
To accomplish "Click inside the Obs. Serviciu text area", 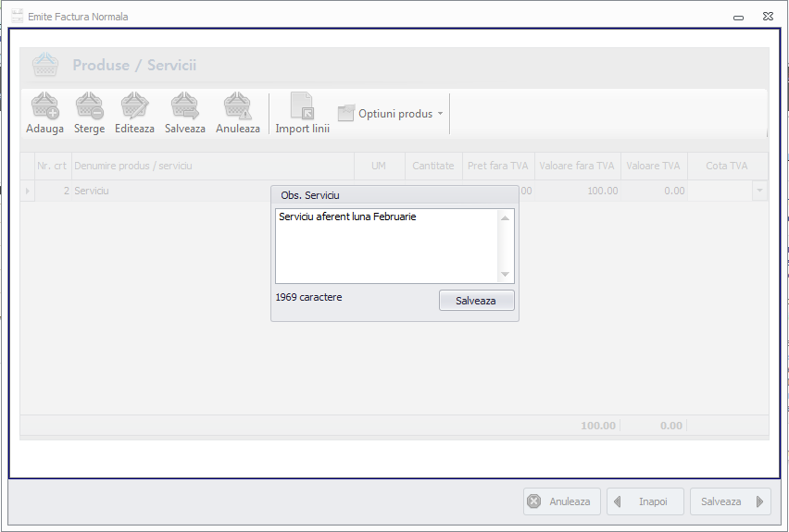I will 386,245.
